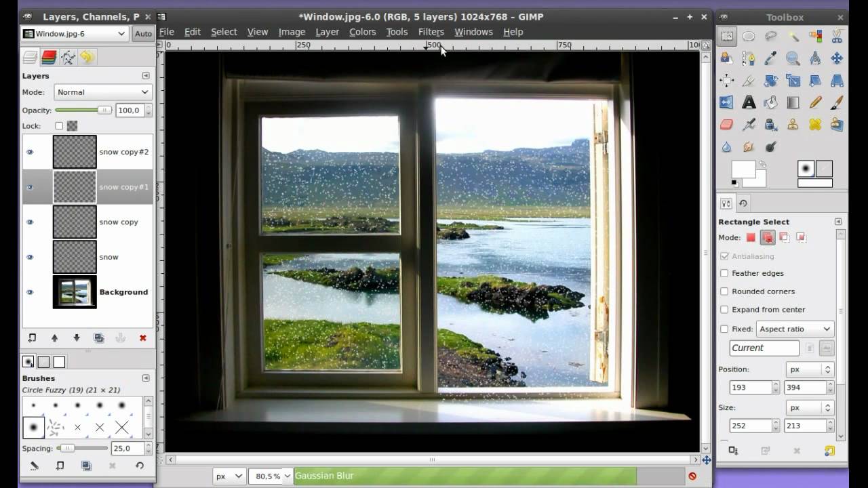Open the Size unit px dropdown
The image size is (868, 488).
point(809,408)
